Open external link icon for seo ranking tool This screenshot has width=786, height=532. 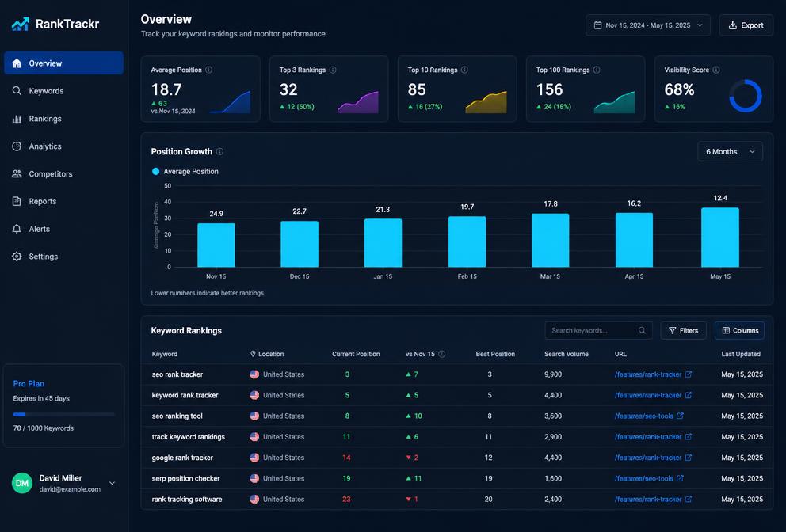pos(681,416)
